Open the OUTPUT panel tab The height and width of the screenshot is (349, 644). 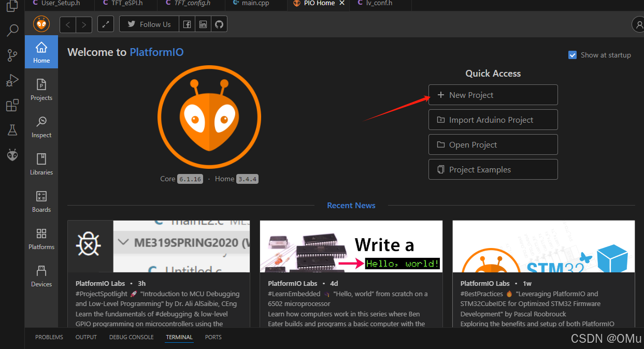(86, 337)
